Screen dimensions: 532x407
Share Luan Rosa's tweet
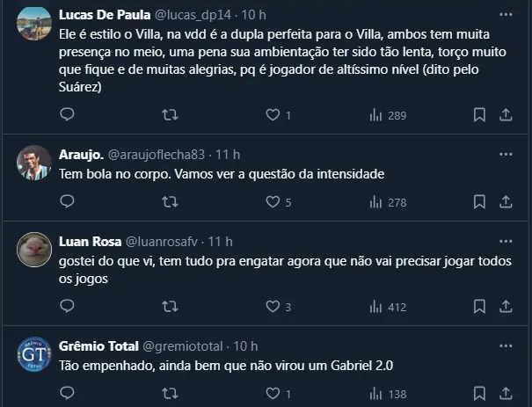pyautogui.click(x=506, y=307)
